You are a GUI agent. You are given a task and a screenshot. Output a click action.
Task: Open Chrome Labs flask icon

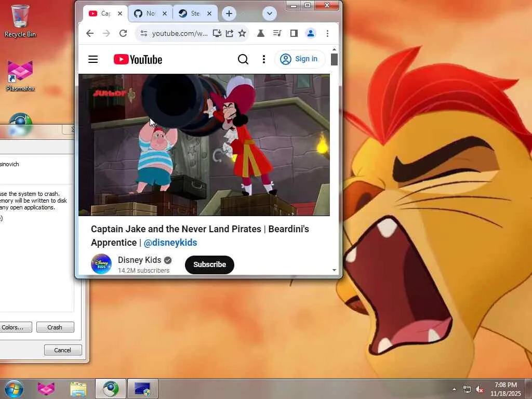tap(261, 33)
